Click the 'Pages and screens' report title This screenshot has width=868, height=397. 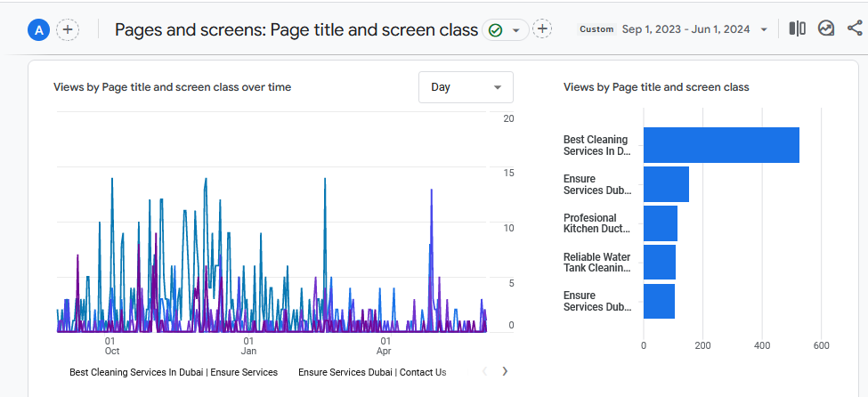(296, 29)
